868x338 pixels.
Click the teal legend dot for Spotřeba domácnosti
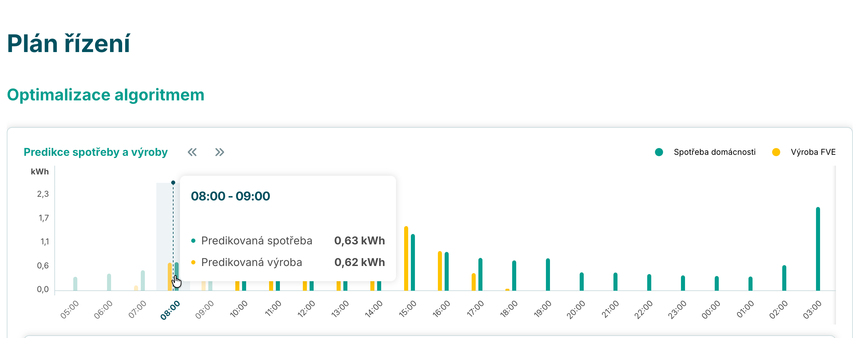pyautogui.click(x=659, y=152)
